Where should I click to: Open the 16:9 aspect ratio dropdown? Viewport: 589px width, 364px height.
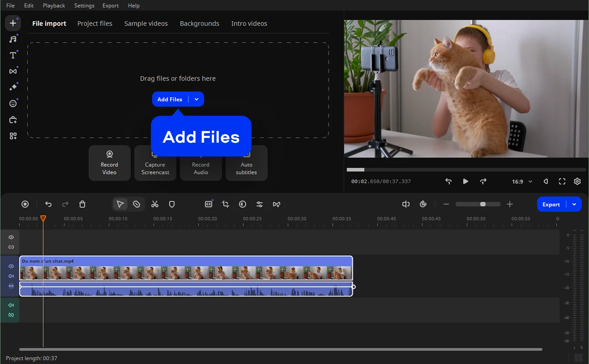click(x=522, y=181)
